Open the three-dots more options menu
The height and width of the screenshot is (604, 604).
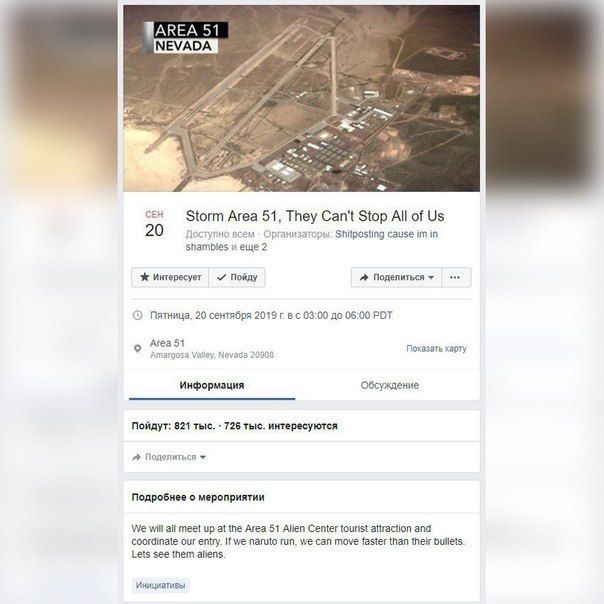[455, 277]
